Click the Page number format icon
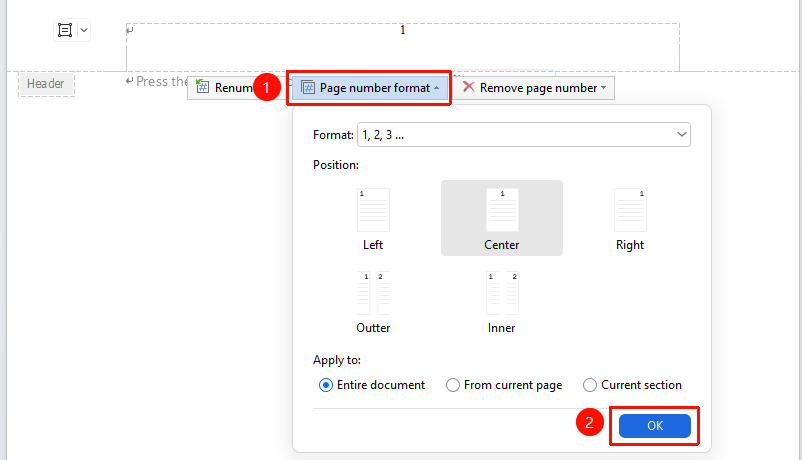Screen dimensions: 802x460 [308, 87]
